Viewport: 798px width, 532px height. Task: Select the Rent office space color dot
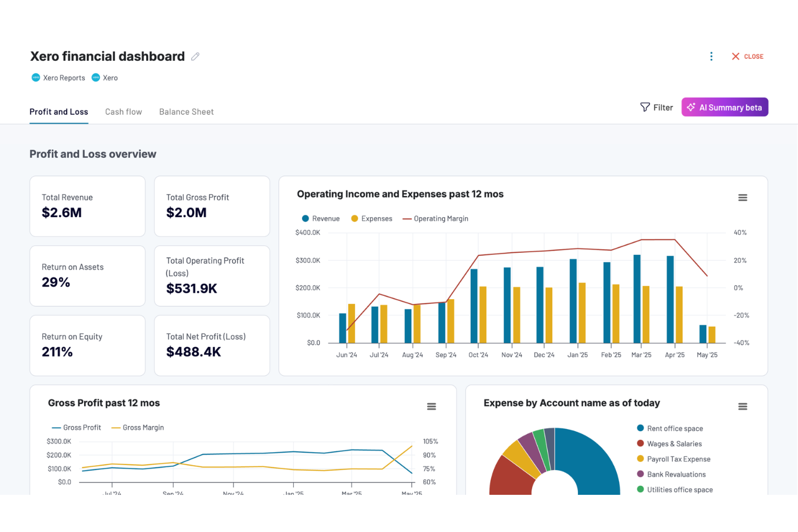click(639, 428)
